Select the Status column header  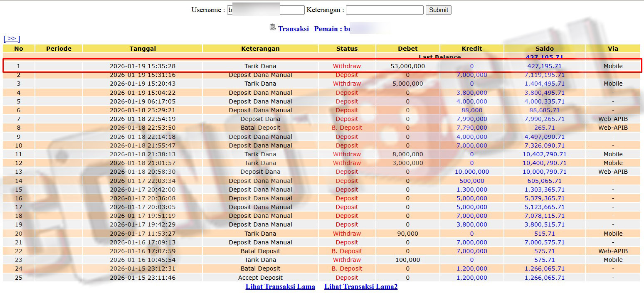tap(347, 49)
